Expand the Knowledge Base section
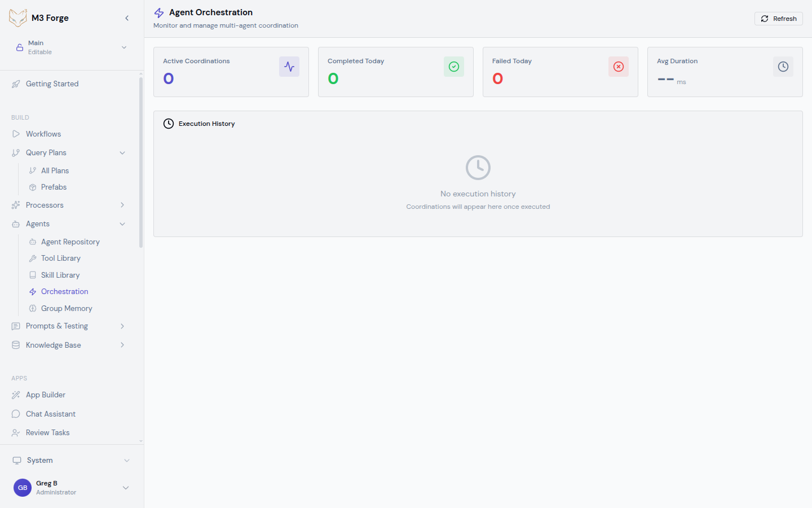This screenshot has width=812, height=508. pyautogui.click(x=122, y=345)
